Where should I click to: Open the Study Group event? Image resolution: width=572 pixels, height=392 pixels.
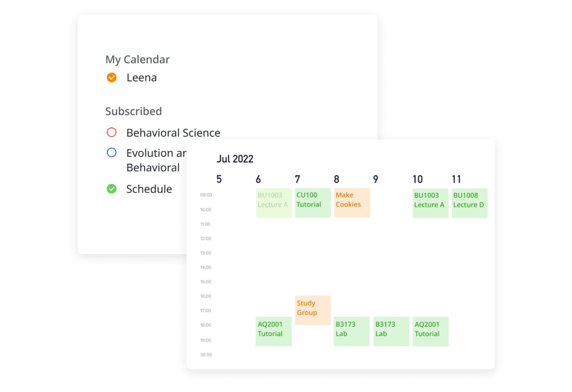(x=313, y=310)
